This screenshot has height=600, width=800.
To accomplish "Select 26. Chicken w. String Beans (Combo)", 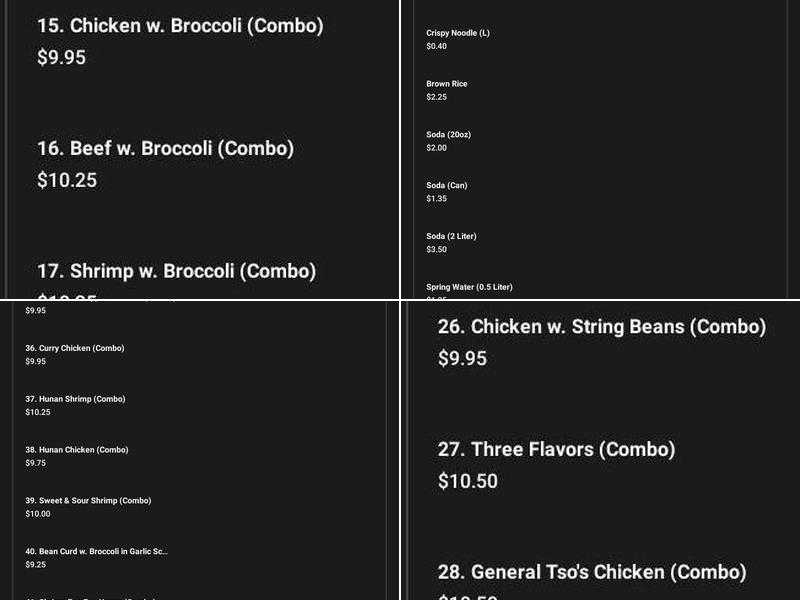I will click(602, 327).
